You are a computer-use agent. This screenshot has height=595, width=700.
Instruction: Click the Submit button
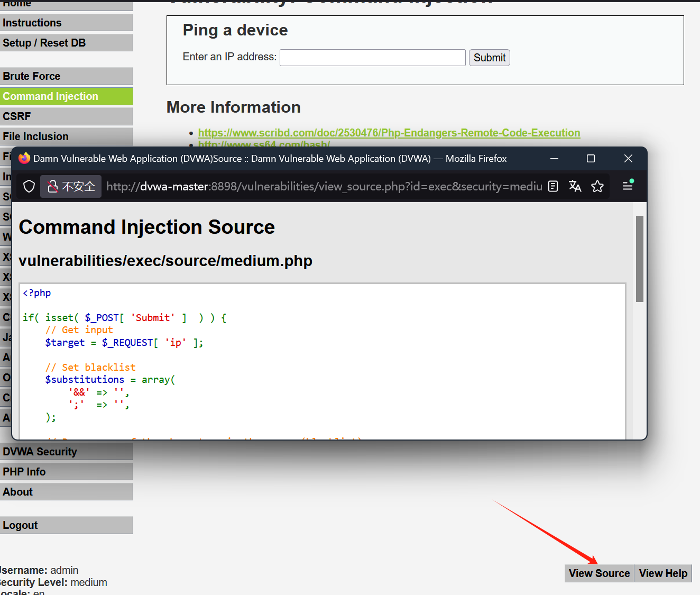[490, 58]
